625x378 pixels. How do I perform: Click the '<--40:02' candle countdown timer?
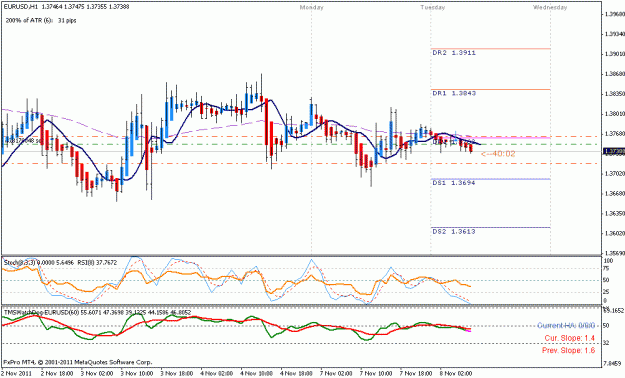coord(498,154)
